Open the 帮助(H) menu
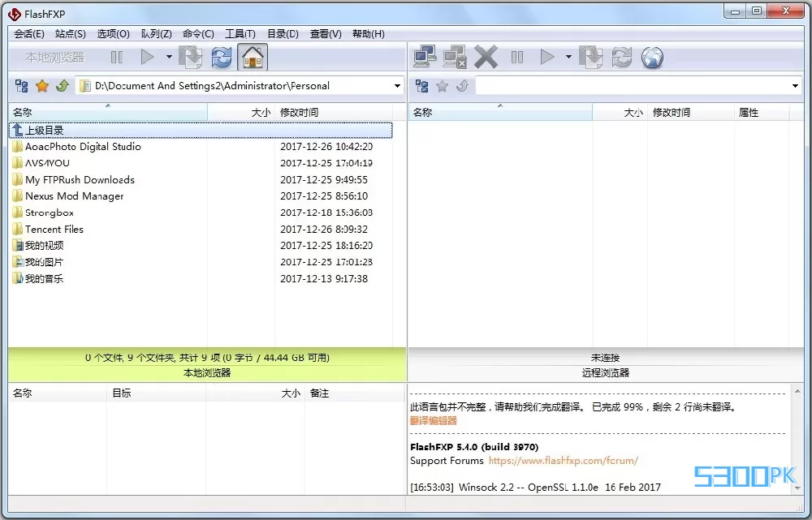 [368, 34]
